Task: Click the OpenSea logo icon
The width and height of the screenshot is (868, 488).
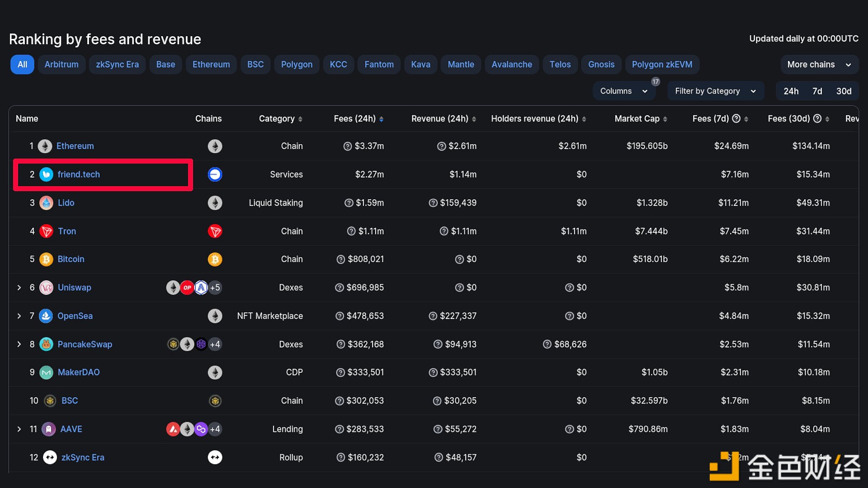Action: tap(46, 316)
